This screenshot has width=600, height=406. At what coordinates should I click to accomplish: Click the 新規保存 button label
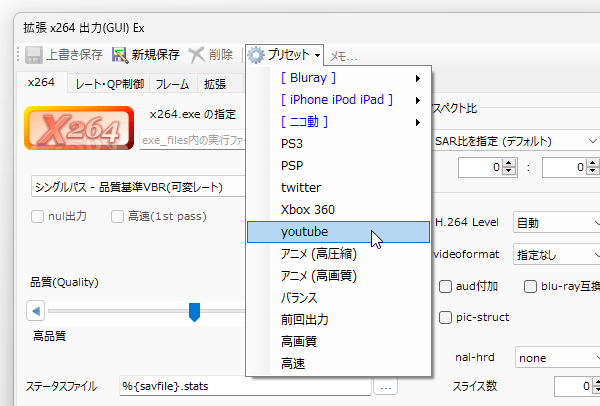[156, 55]
